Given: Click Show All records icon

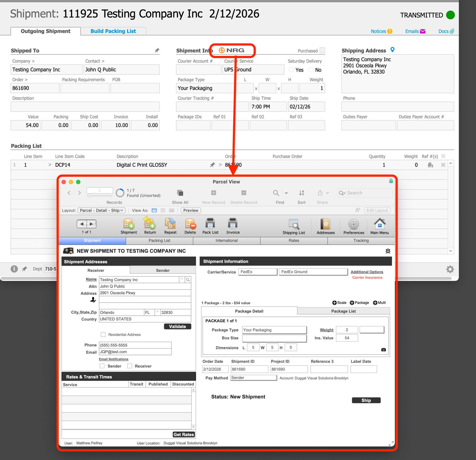Looking at the screenshot, I should coord(180,193).
